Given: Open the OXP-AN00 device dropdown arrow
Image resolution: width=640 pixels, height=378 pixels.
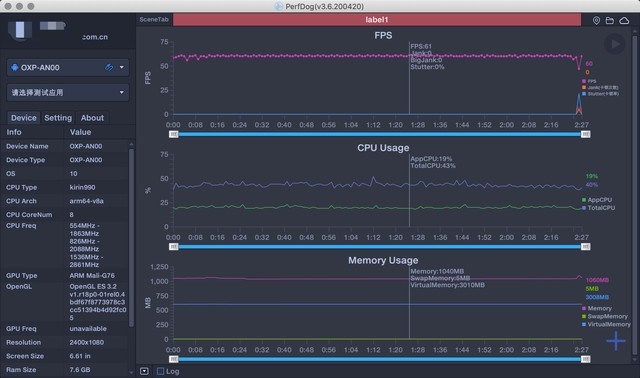Looking at the screenshot, I should [122, 67].
